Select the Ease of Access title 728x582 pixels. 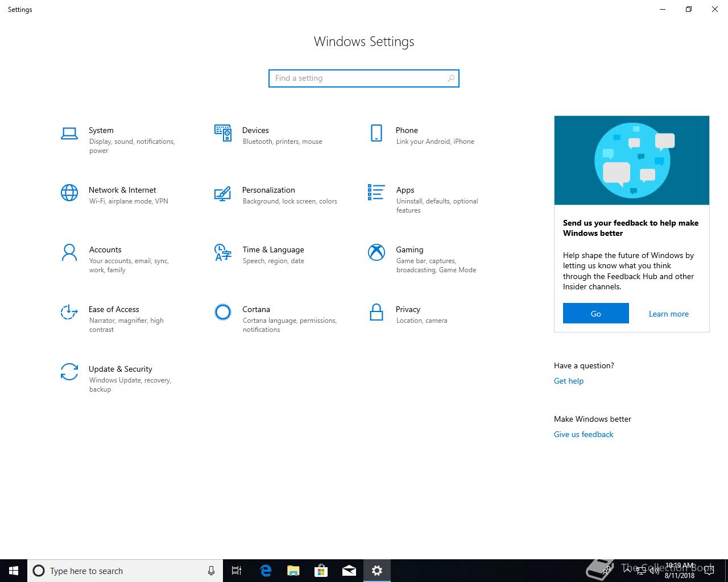114,309
